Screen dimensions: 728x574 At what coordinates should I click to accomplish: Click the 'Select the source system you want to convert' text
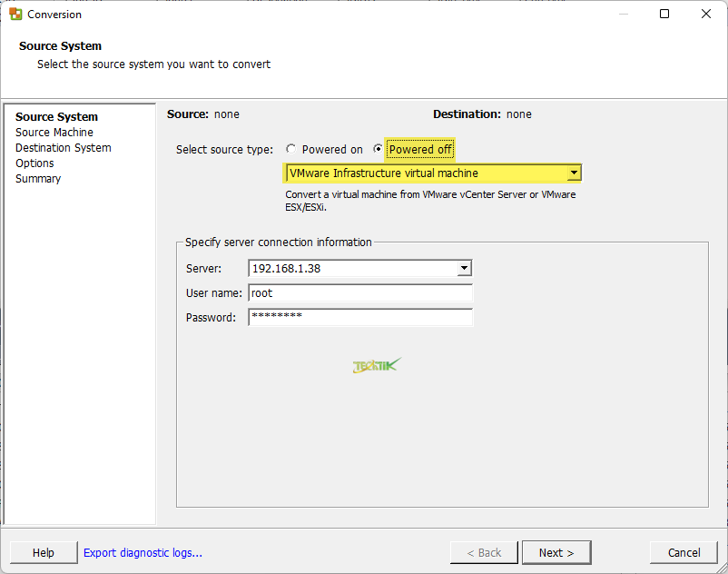[153, 64]
